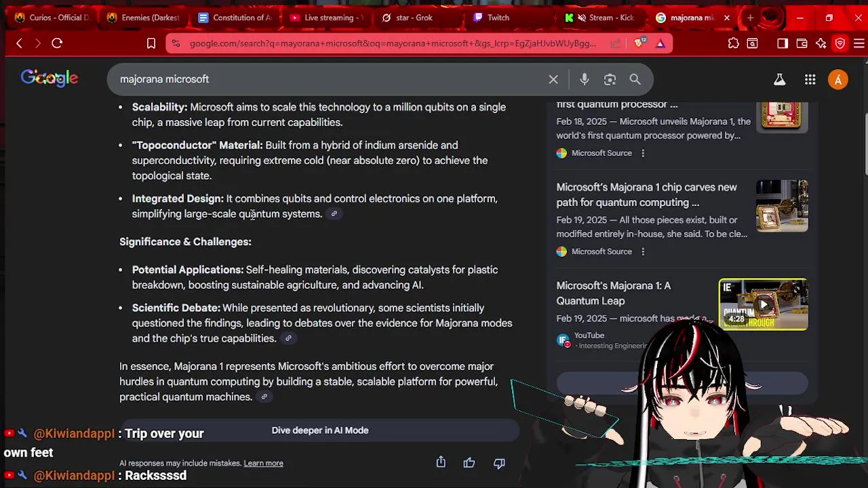Click the '"Topoconductor" Material:' label
The image size is (868, 488).
(197, 145)
